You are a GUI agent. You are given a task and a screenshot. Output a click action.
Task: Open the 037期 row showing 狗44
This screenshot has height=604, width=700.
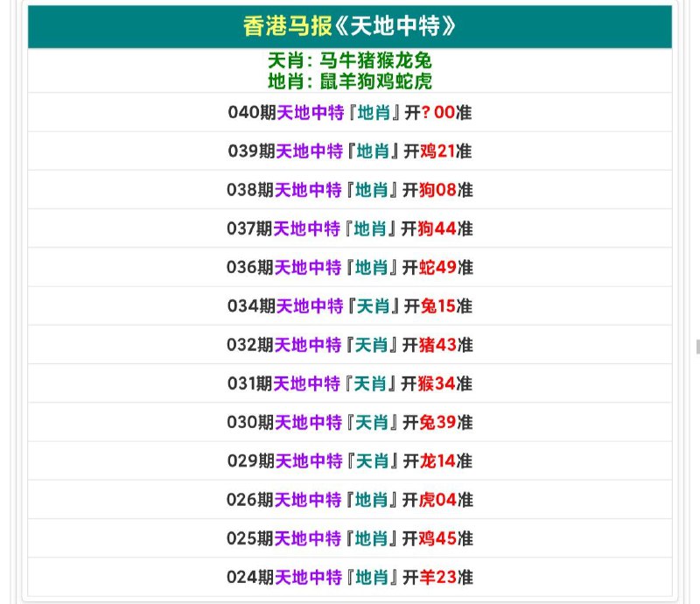coord(349,228)
